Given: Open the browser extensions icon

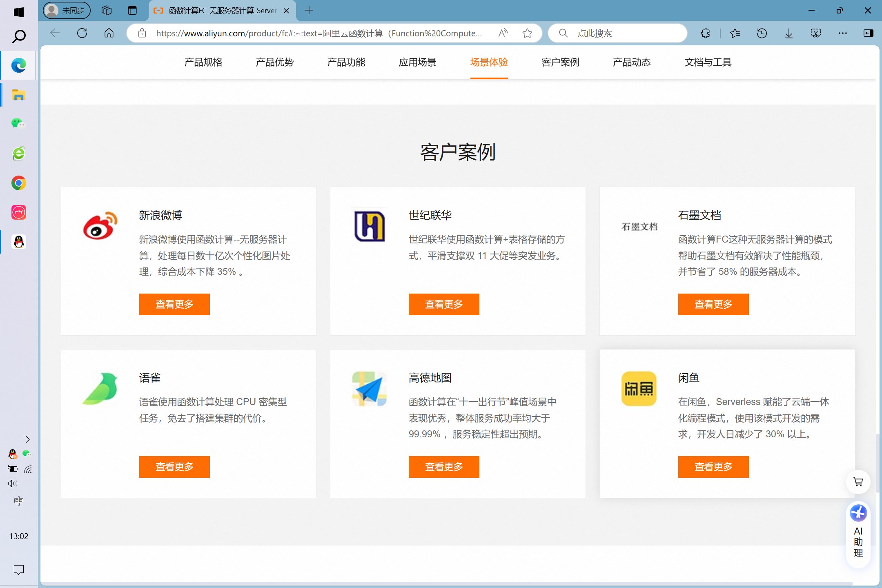Looking at the screenshot, I should tap(705, 33).
